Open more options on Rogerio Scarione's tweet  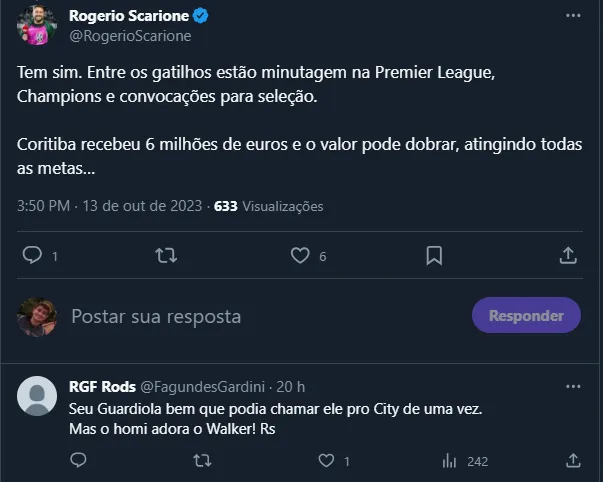(x=572, y=17)
